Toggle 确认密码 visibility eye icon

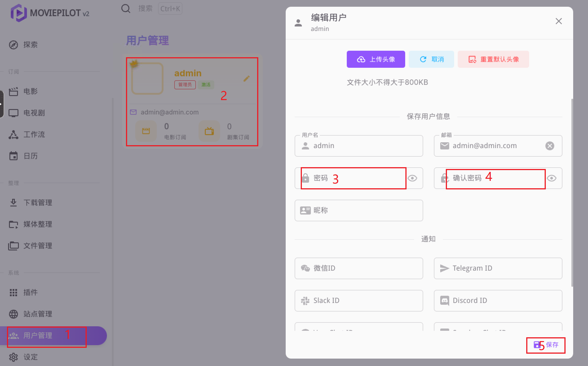[x=552, y=178]
